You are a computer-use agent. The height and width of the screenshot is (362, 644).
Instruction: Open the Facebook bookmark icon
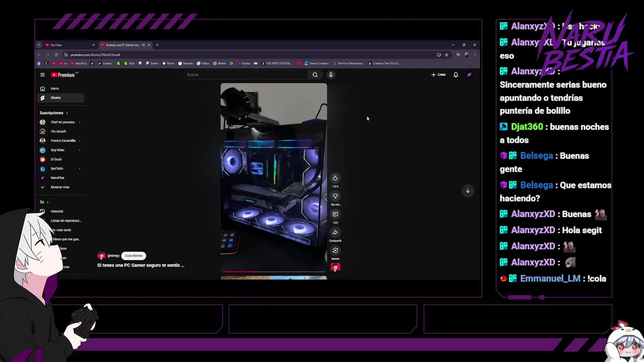click(x=39, y=63)
